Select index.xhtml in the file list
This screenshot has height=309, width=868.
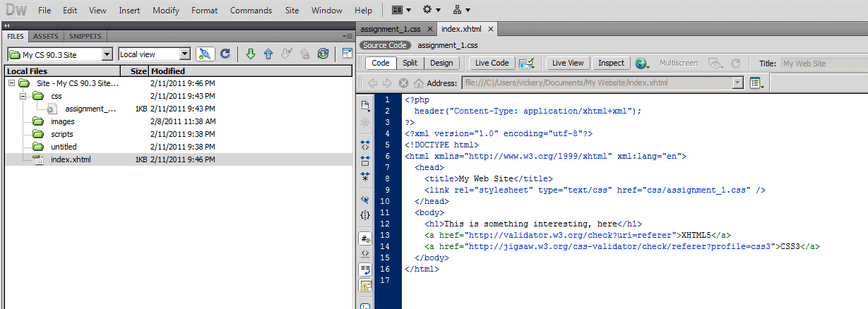[x=71, y=159]
